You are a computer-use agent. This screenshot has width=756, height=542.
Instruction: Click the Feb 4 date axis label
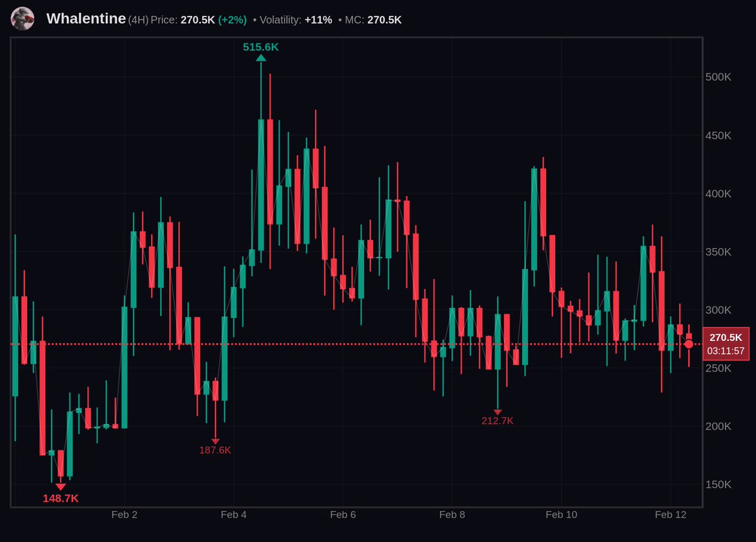234,515
